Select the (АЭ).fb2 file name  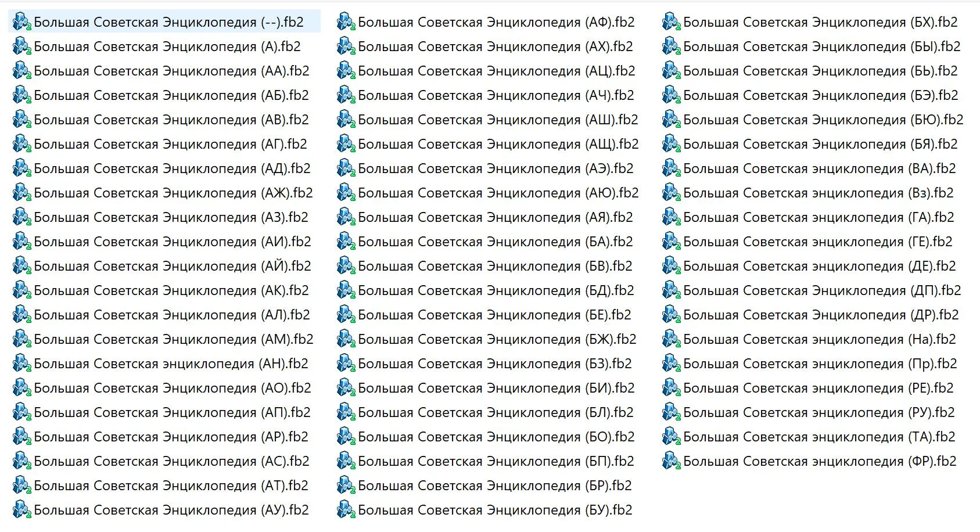[x=496, y=168]
